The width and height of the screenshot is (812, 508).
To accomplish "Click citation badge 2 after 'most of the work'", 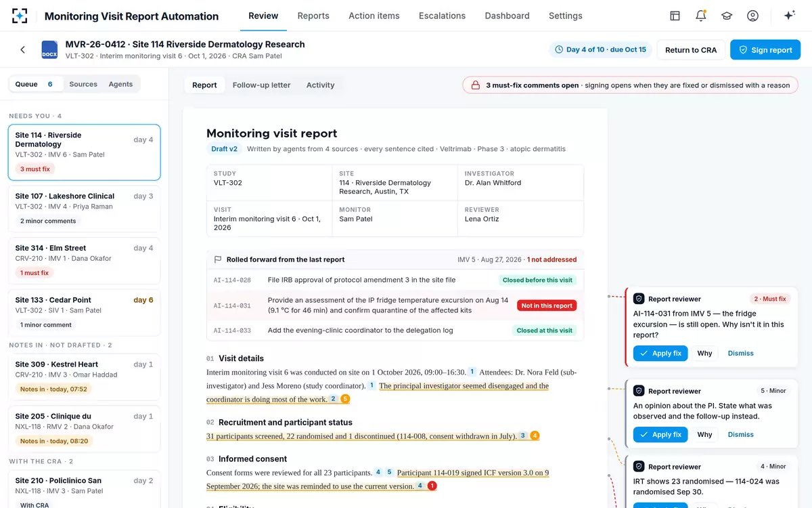I will coord(333,399).
